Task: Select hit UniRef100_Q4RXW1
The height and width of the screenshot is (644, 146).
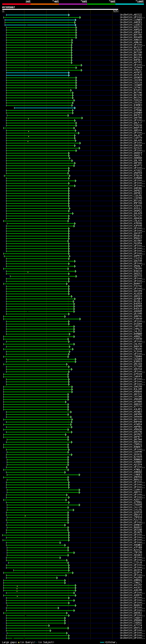Action: 131,188
